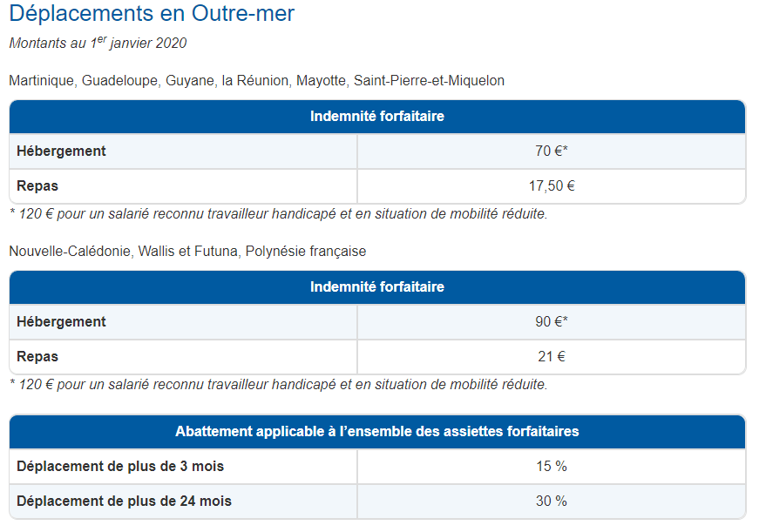Click the "Abattement applicable" table header
759x532 pixels.
click(x=377, y=432)
